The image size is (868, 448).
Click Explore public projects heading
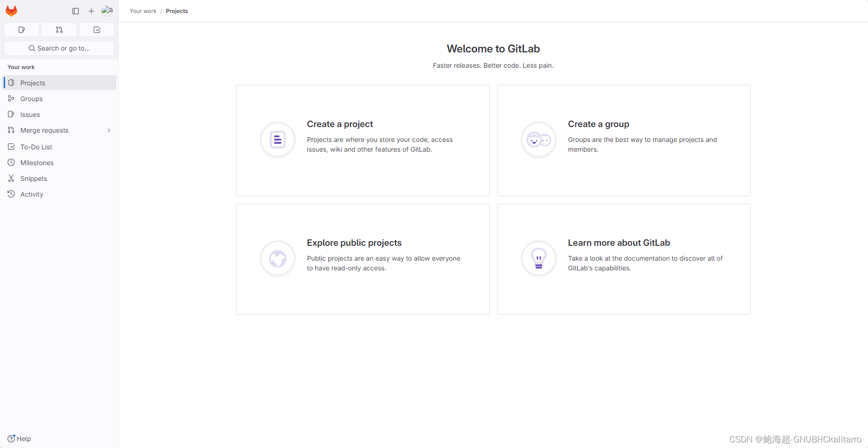pyautogui.click(x=354, y=243)
